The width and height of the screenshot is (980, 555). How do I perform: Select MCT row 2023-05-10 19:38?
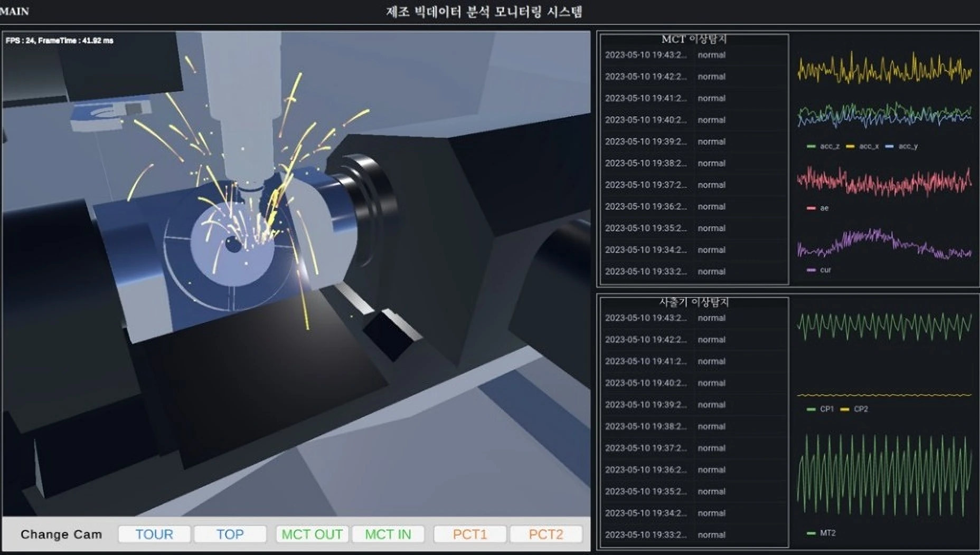(694, 163)
